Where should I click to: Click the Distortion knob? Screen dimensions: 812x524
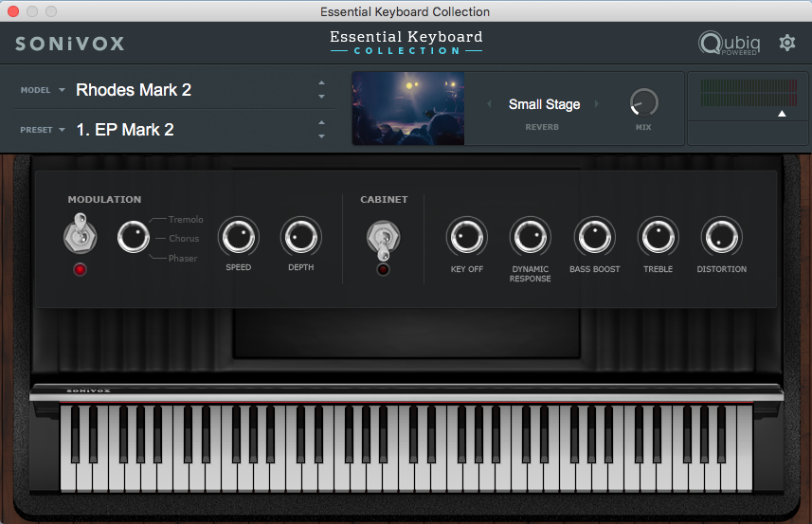coord(721,237)
